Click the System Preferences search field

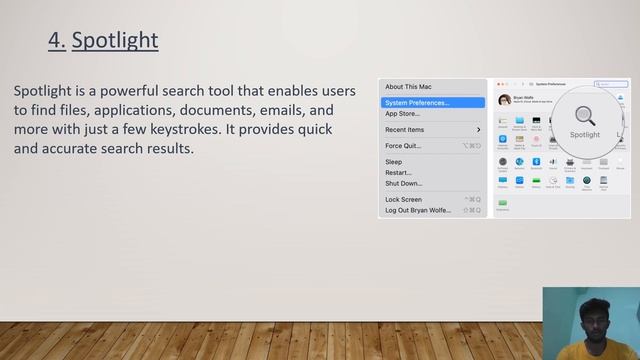[x=611, y=84]
